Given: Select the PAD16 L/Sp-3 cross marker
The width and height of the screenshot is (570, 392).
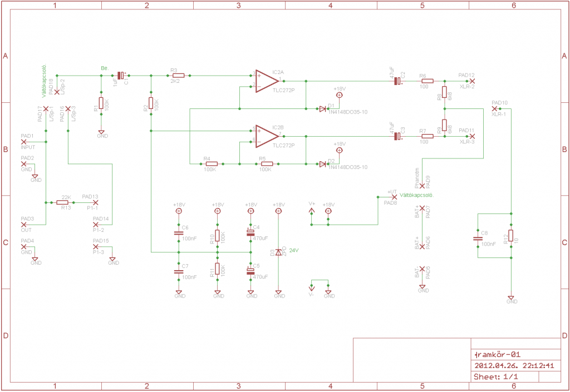Looking at the screenshot, I should coord(68,108).
